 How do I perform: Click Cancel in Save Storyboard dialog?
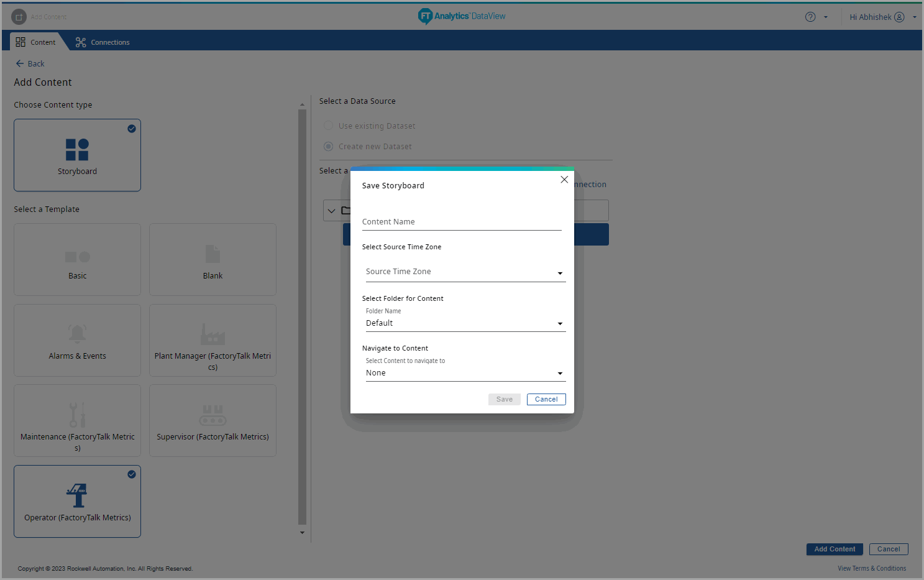pyautogui.click(x=546, y=399)
